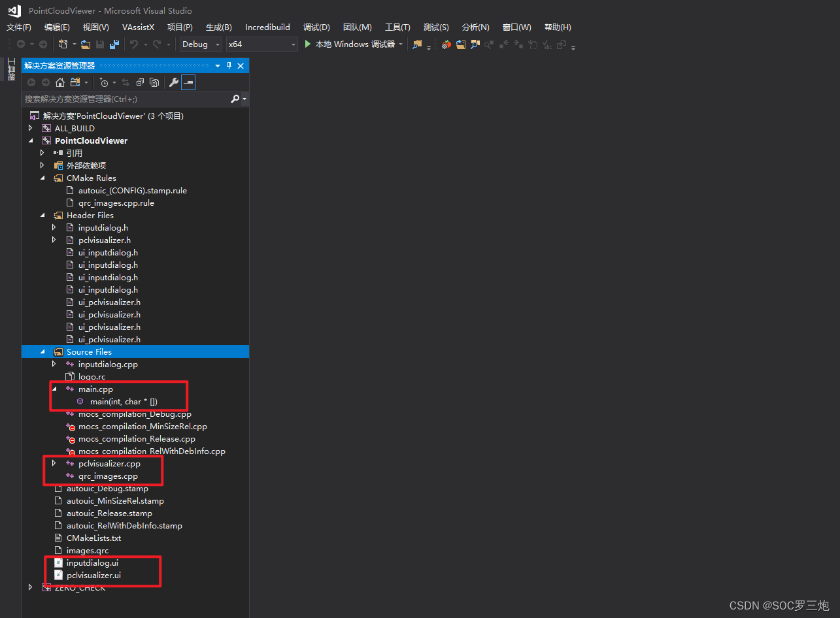
Task: Open the 文件(F) menu
Action: coord(19,27)
